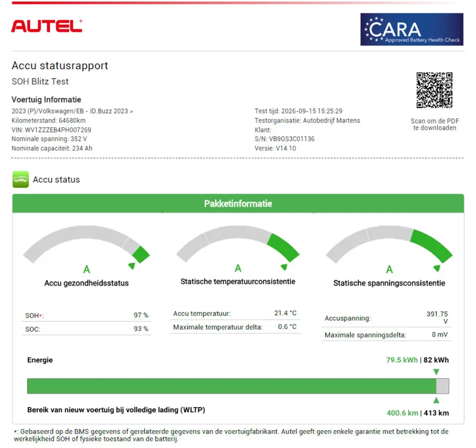The width and height of the screenshot is (476, 448).
Task: Click the 'SOC:' label
Action: [32, 330]
